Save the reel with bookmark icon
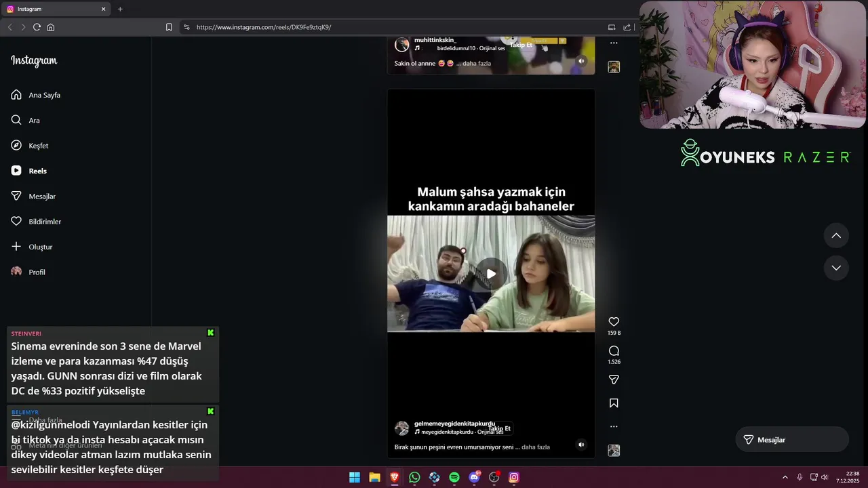868x488 pixels. point(614,403)
